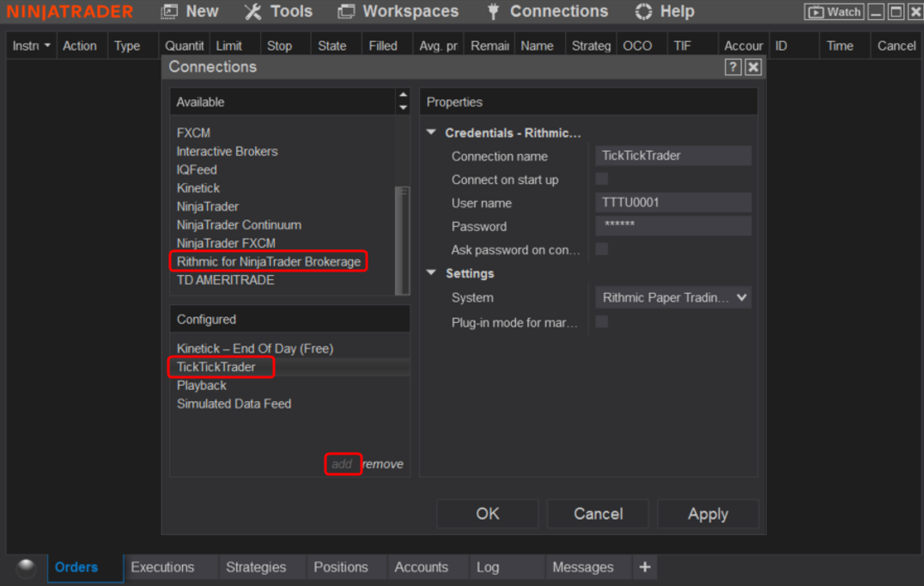
Task: Click the Password field
Action: click(x=673, y=226)
